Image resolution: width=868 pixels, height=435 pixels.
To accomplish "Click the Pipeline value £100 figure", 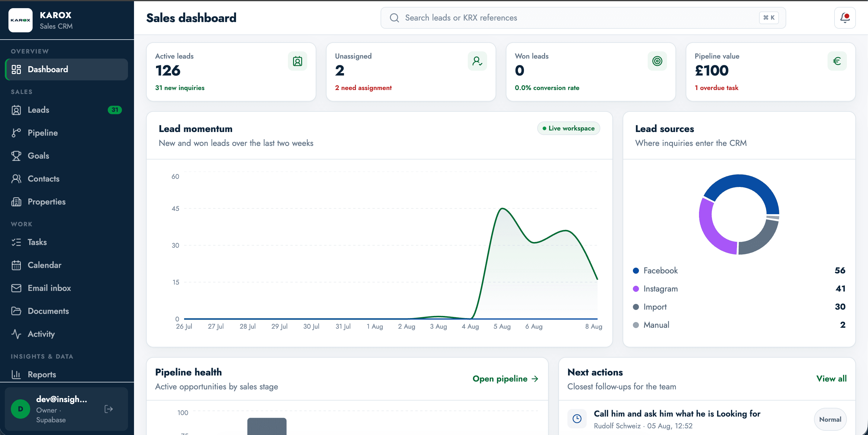I will point(712,70).
